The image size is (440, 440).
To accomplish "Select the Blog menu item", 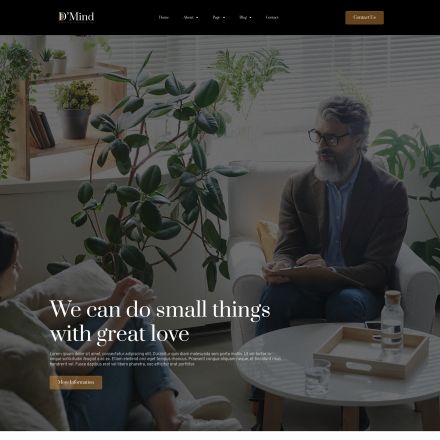I will 243,17.
